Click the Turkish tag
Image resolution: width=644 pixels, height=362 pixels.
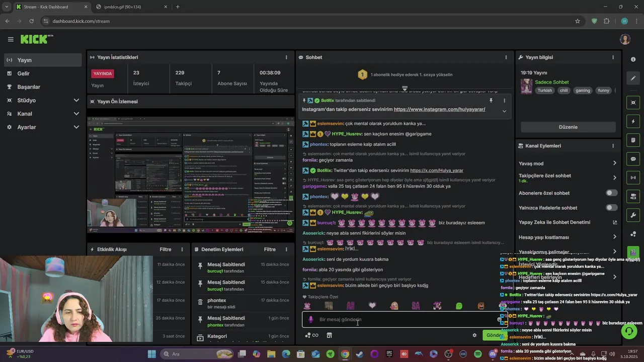[x=544, y=90]
